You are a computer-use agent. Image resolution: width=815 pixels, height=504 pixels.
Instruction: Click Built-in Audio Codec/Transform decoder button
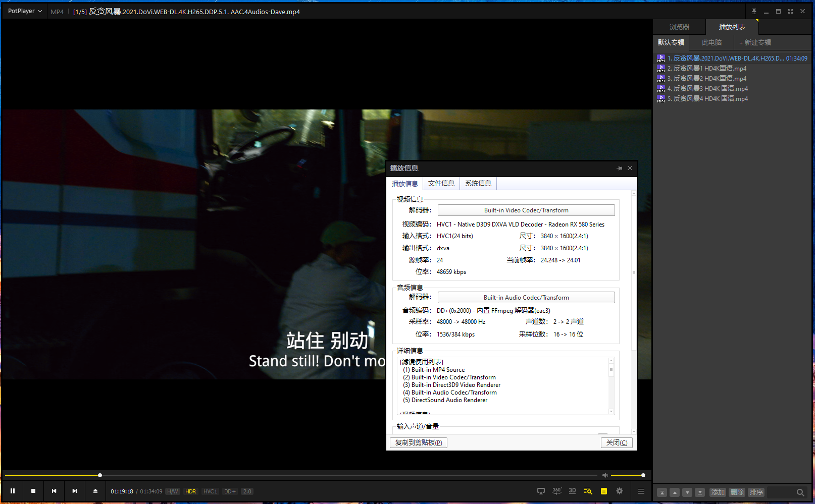[x=526, y=298]
